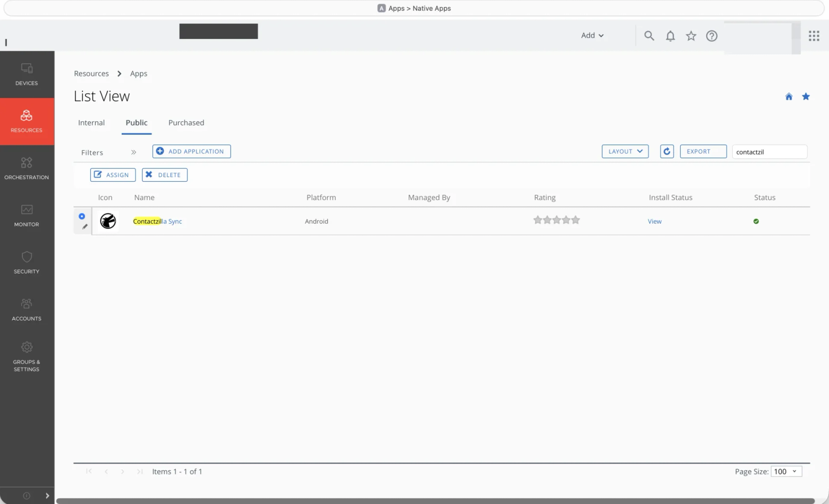
Task: Click the Apps breadcrumb link
Action: (x=138, y=74)
